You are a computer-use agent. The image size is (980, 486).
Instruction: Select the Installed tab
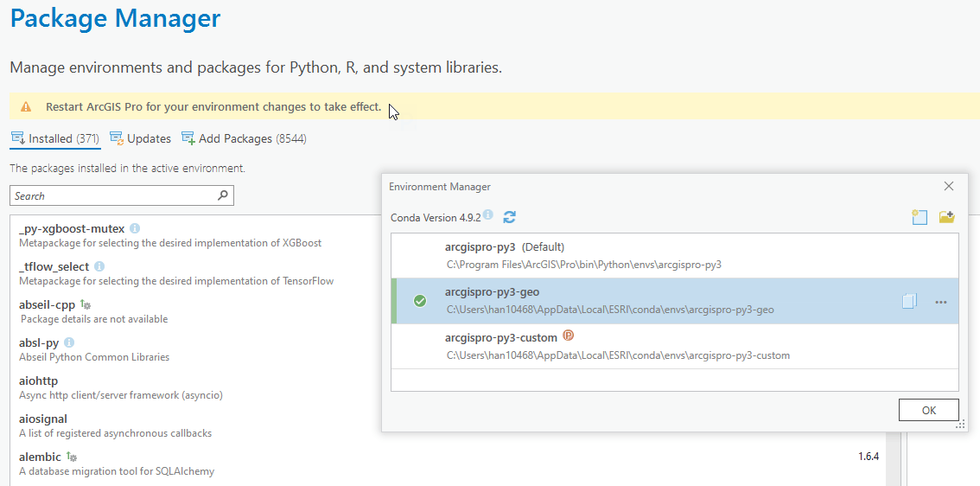(x=55, y=138)
